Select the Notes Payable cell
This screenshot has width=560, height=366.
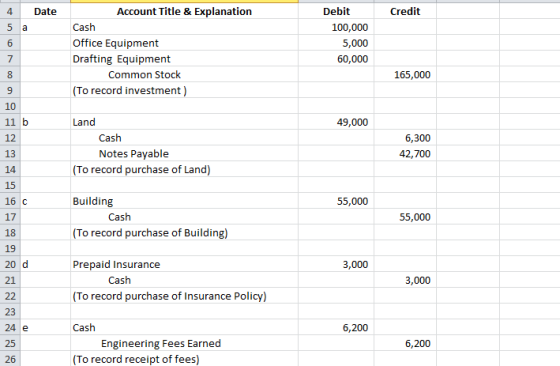pyautogui.click(x=184, y=154)
